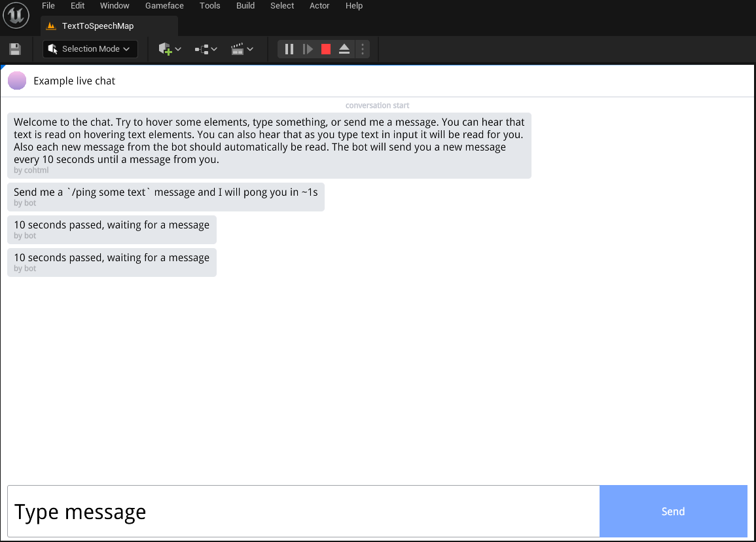Eject from the player controller
Viewport: 756px width, 542px height.
coord(344,49)
